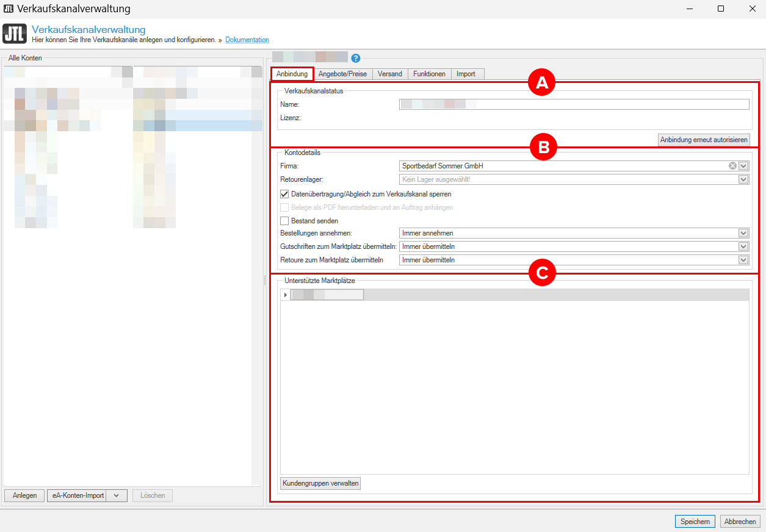Click the Speichern button
This screenshot has width=766, height=532.
point(695,522)
